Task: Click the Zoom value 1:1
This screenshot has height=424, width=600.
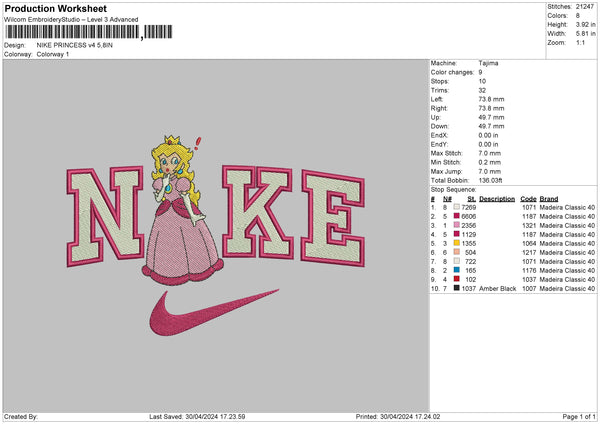Action: point(580,42)
